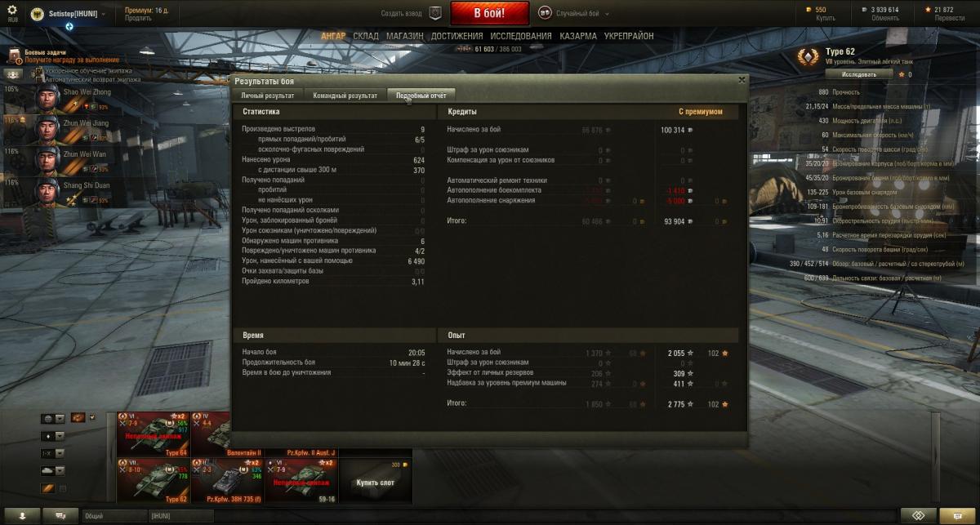Toggle the checkbox beside the shell-icon filter
The width and height of the screenshot is (980, 525).
[x=63, y=489]
